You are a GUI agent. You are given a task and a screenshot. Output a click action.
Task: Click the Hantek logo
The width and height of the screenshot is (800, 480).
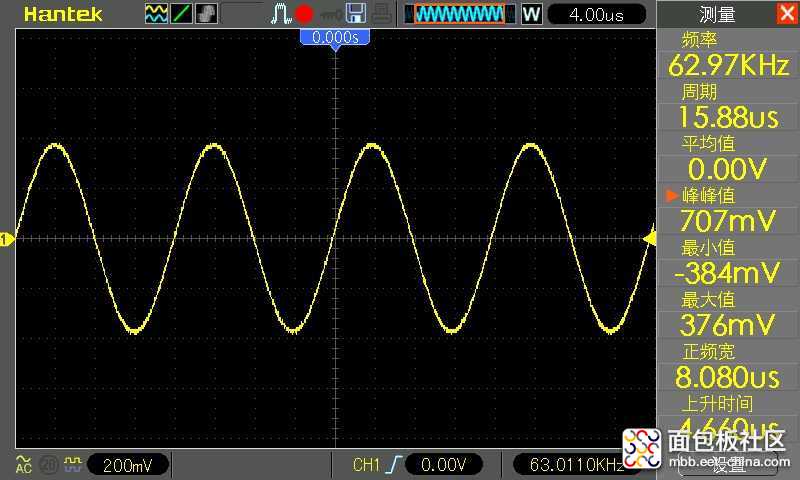pyautogui.click(x=63, y=14)
